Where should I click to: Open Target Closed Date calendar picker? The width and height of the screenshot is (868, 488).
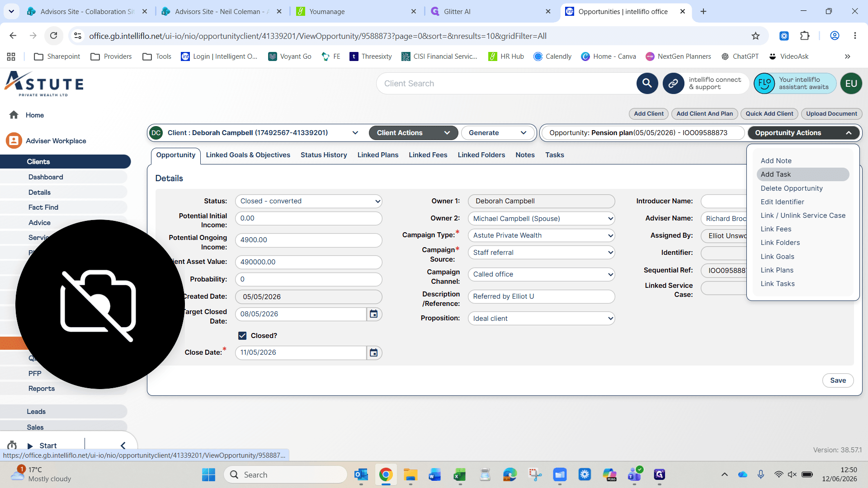coord(373,314)
